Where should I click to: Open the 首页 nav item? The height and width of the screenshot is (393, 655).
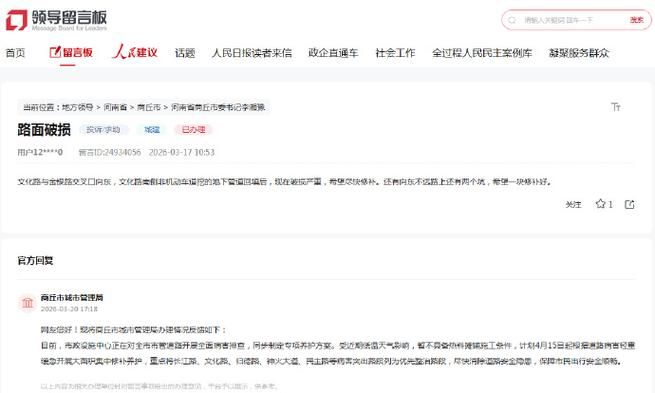click(x=15, y=53)
